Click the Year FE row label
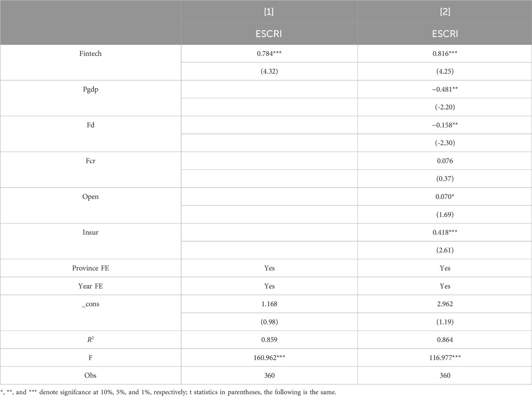The image size is (532, 396). pos(90,286)
